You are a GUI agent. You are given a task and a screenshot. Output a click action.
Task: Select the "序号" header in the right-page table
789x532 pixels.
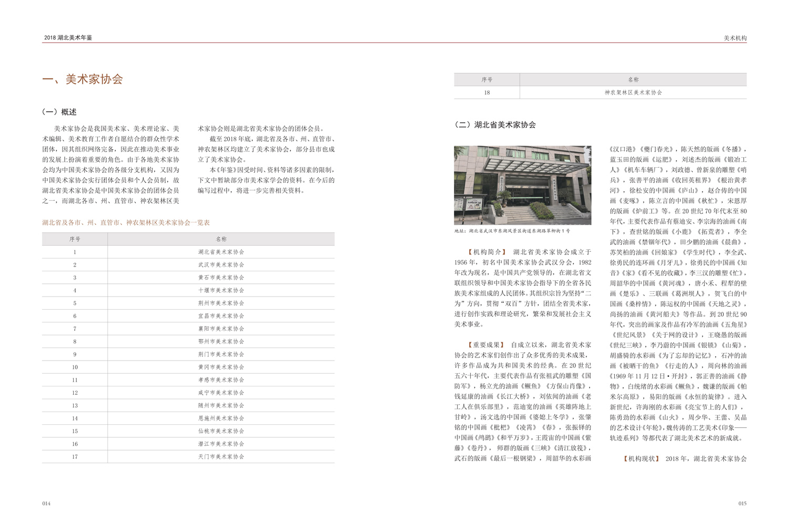pyautogui.click(x=487, y=80)
